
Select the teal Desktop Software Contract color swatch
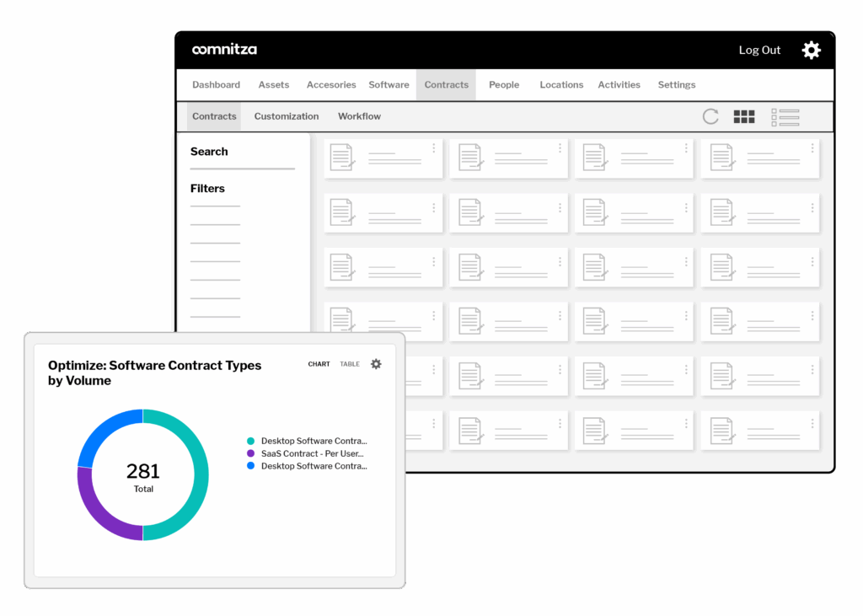(250, 440)
